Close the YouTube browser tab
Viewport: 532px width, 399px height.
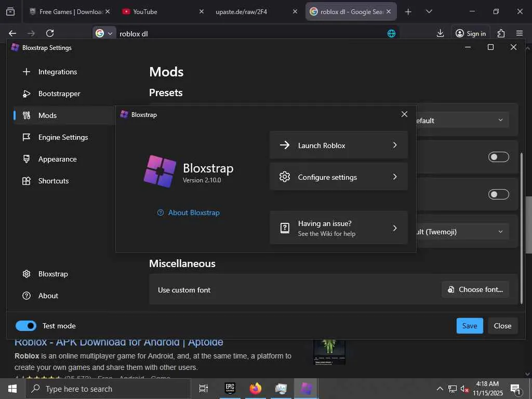coord(201,11)
